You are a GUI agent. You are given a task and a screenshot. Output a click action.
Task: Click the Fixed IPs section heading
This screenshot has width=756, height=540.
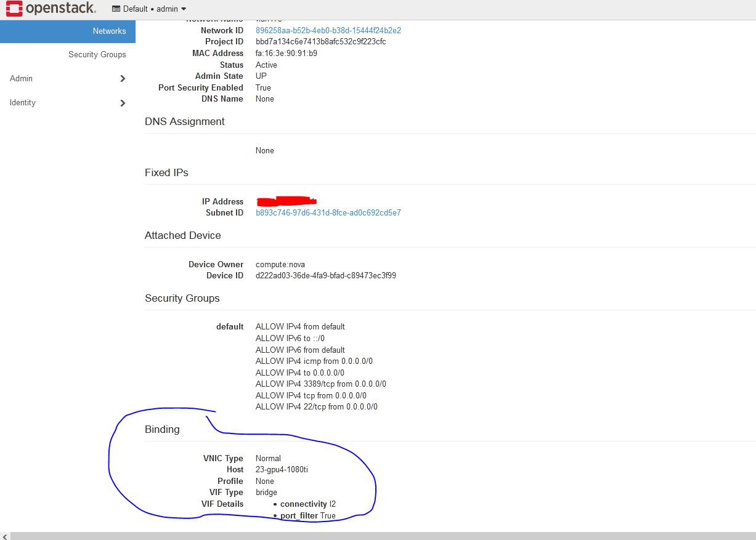pos(166,172)
